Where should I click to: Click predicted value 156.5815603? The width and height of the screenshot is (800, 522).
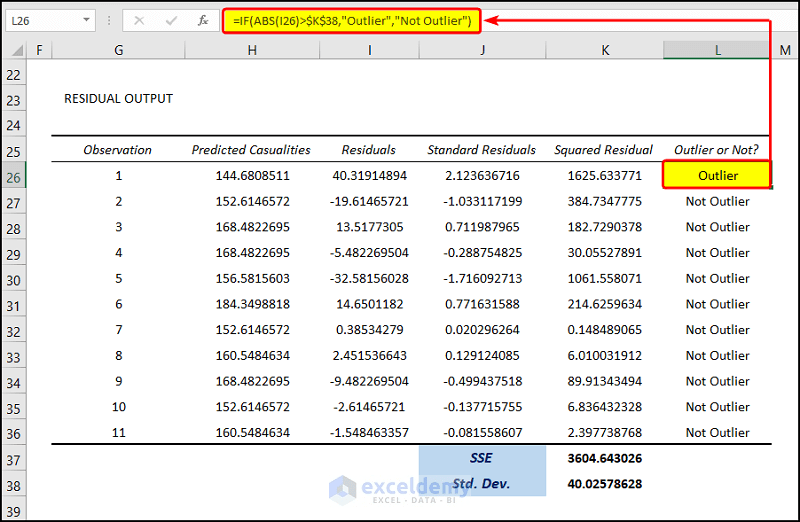(x=253, y=279)
